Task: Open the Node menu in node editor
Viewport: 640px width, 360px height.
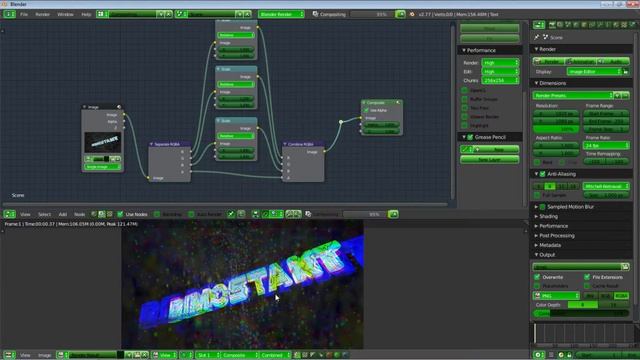Action: click(80, 214)
